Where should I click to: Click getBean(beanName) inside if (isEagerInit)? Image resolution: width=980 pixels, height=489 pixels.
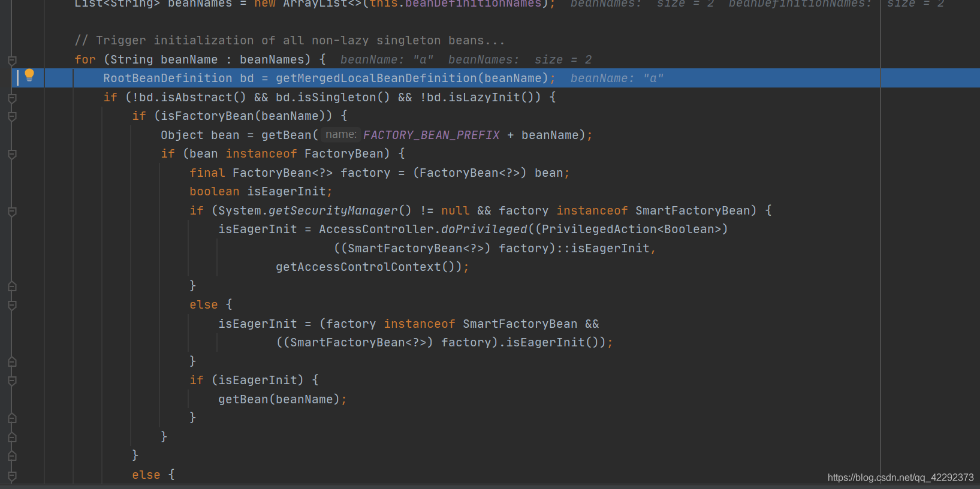click(279, 400)
